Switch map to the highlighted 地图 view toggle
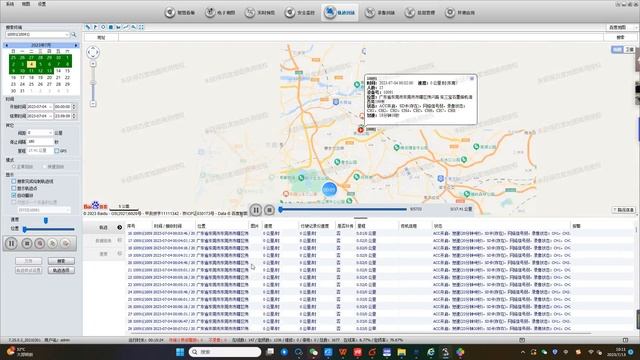 click(x=617, y=49)
